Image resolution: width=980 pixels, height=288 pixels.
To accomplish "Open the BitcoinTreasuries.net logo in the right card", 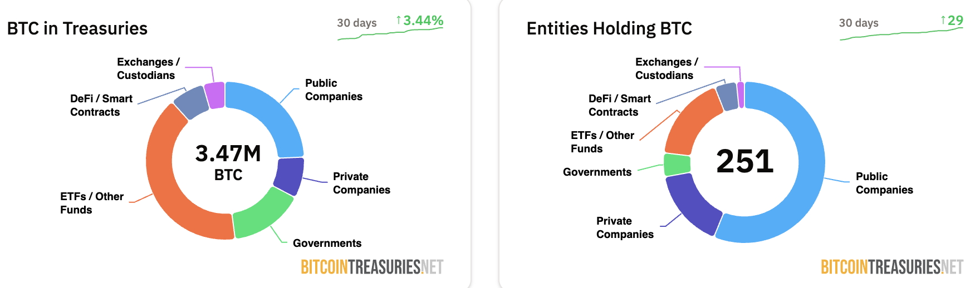I will [x=892, y=267].
